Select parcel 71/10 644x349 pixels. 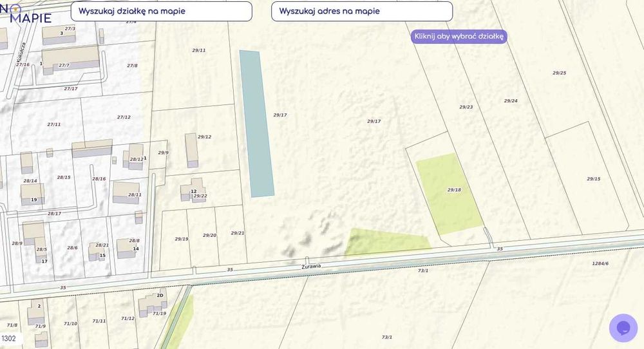tap(70, 324)
